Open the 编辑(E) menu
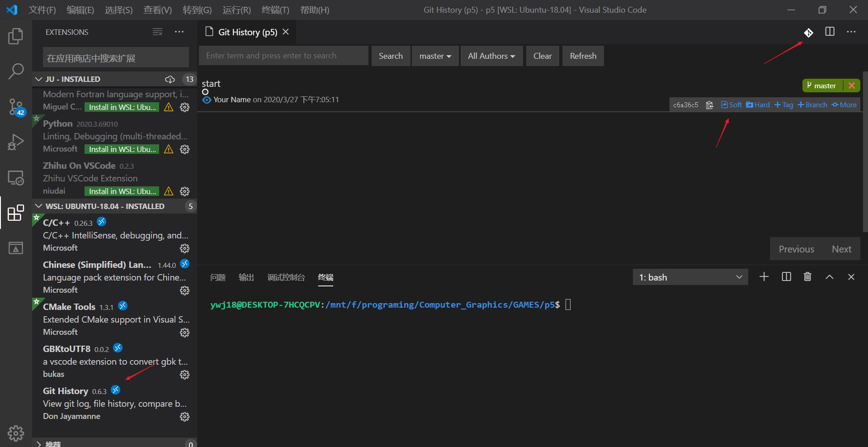Image resolution: width=868 pixels, height=447 pixels. click(80, 10)
